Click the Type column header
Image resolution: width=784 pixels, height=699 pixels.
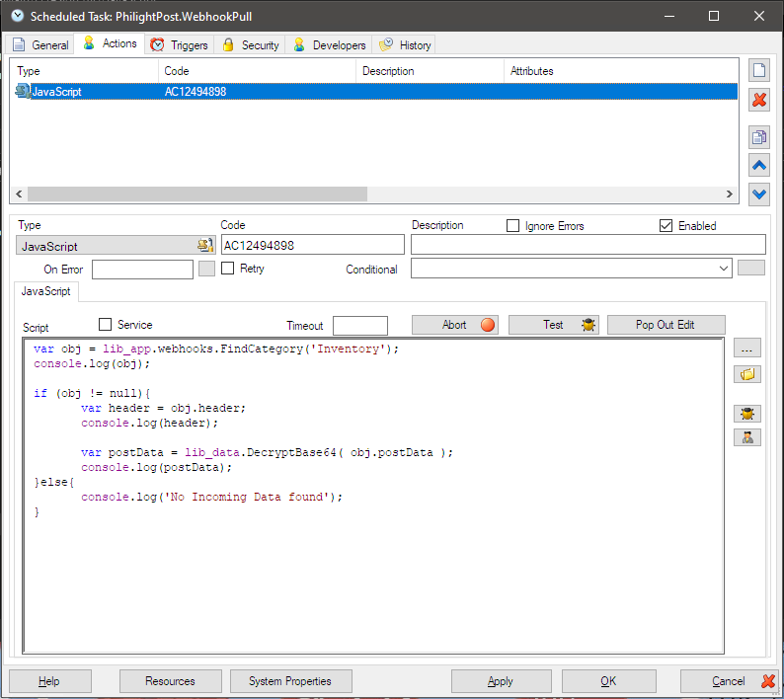click(29, 71)
